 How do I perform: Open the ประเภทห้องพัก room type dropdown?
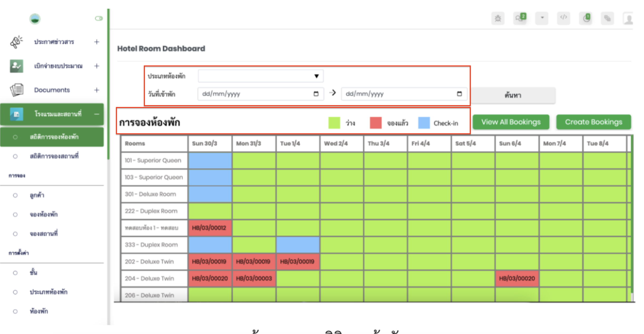point(261,76)
